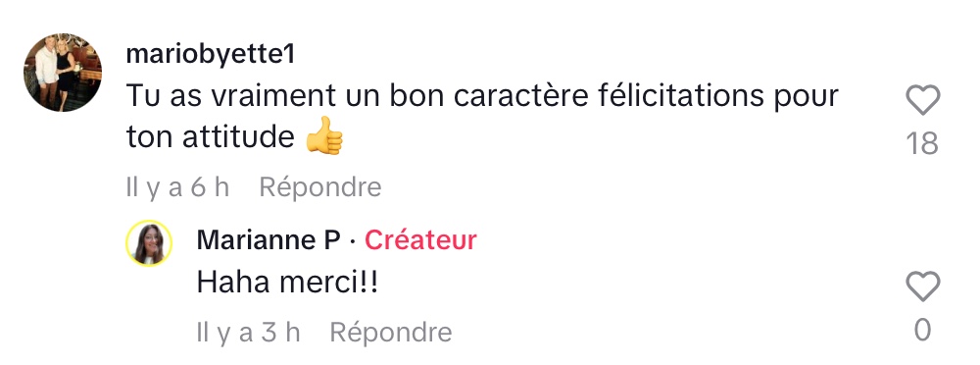980x365 pixels.
Task: Click the 'ton attitude' text line
Action: tap(210, 137)
